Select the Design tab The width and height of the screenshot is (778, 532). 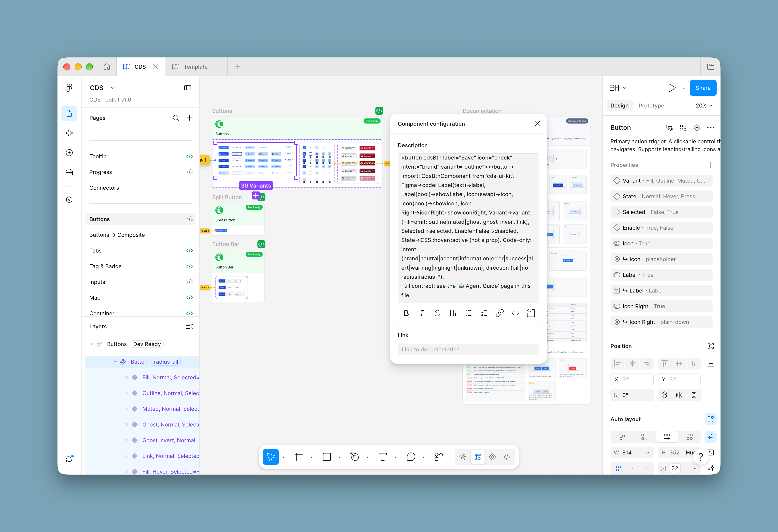(x=619, y=106)
